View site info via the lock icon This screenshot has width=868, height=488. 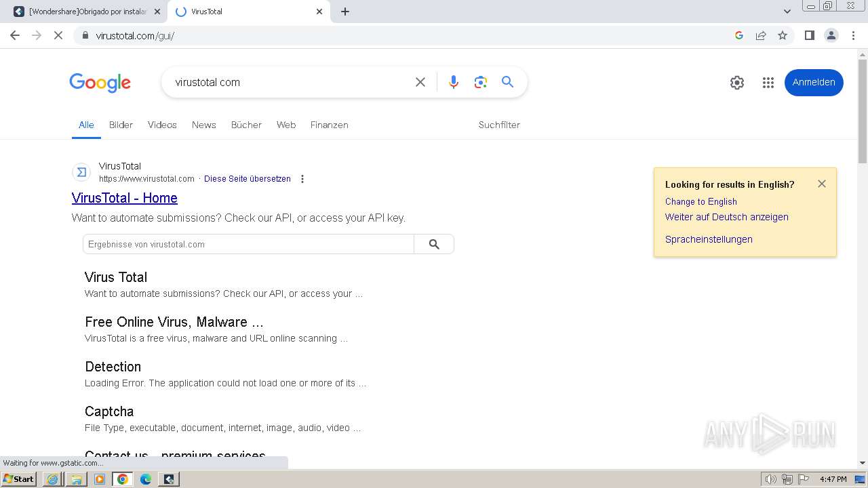coord(85,35)
